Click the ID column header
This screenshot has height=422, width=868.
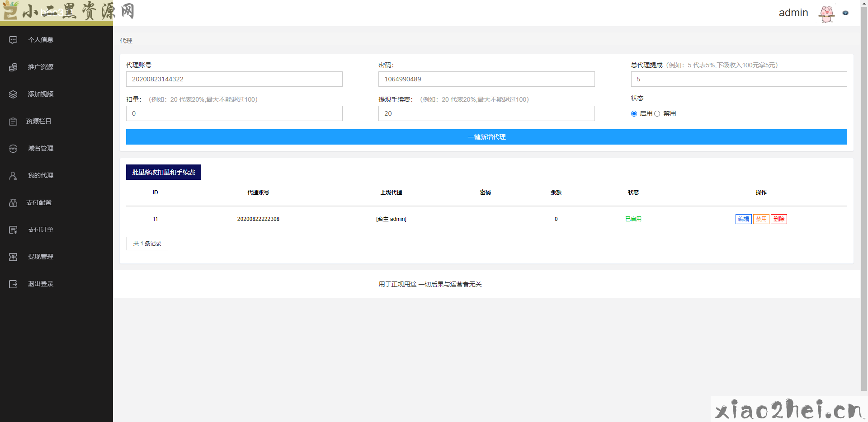pyautogui.click(x=155, y=192)
